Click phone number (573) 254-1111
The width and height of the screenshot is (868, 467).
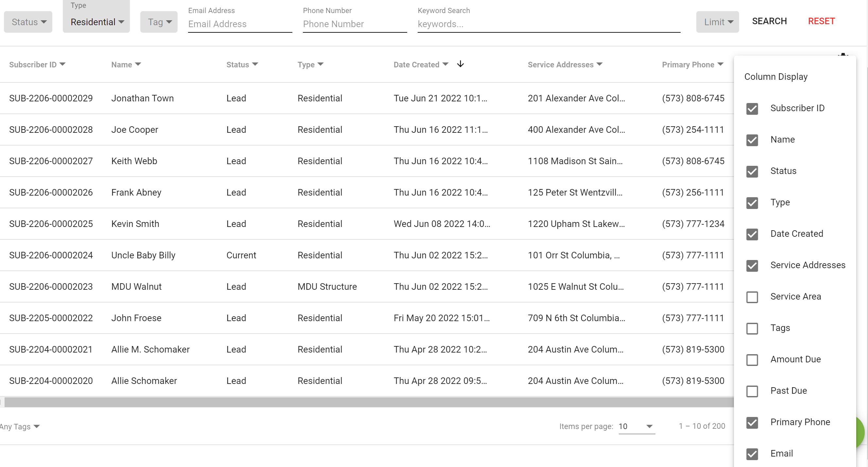click(x=693, y=130)
